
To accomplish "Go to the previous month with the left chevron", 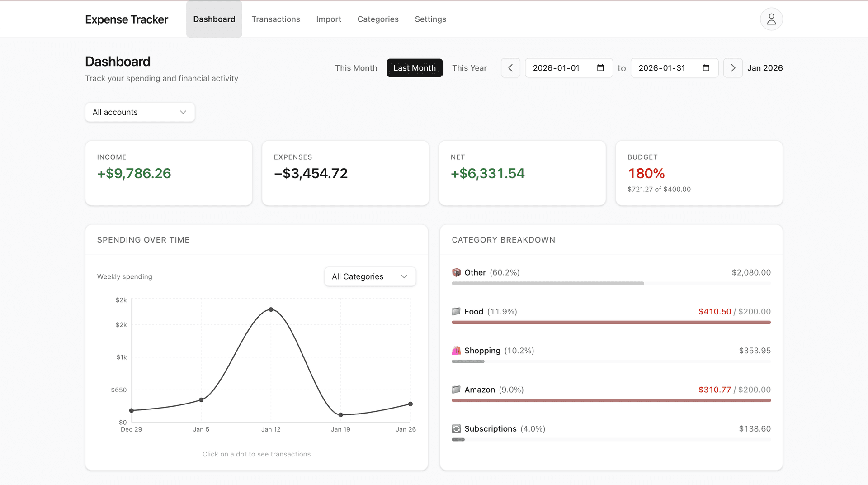I will pos(510,68).
